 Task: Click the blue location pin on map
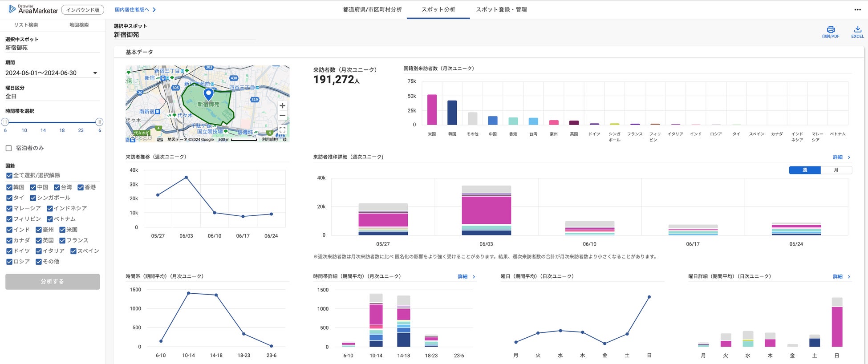pyautogui.click(x=208, y=94)
